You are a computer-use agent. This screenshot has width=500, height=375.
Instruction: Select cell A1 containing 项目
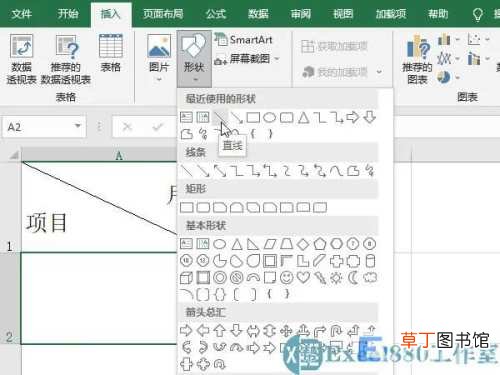click(x=99, y=207)
